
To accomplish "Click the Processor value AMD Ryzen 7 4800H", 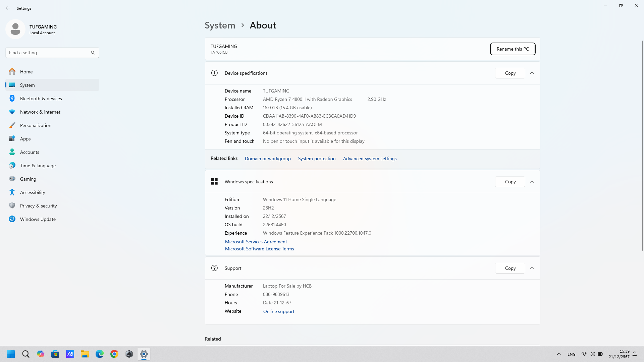I will click(307, 99).
